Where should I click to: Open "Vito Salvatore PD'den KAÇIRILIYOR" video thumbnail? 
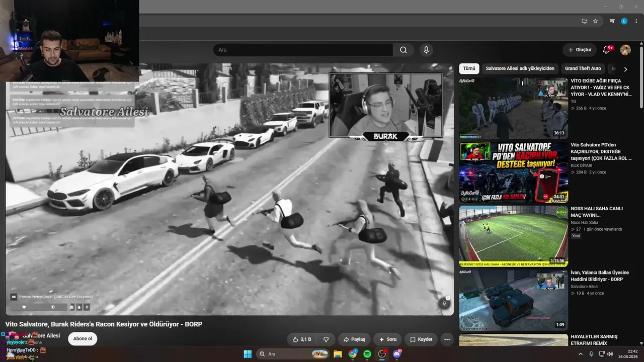pyautogui.click(x=513, y=172)
